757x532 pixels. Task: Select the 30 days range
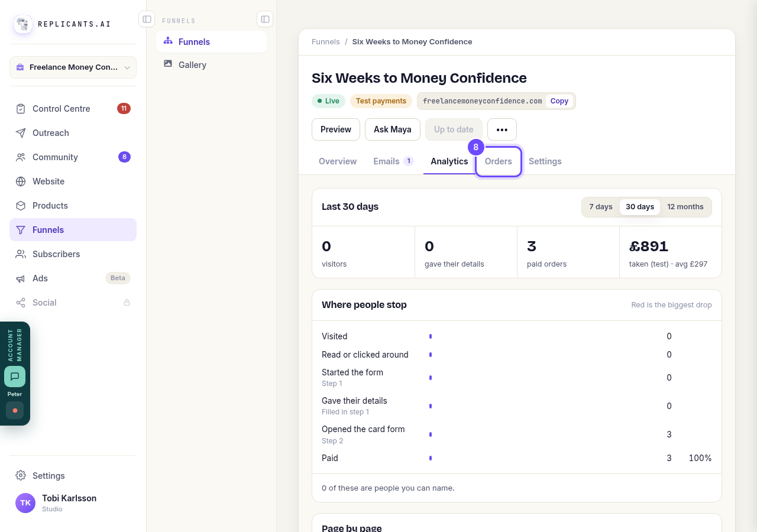pyautogui.click(x=640, y=207)
